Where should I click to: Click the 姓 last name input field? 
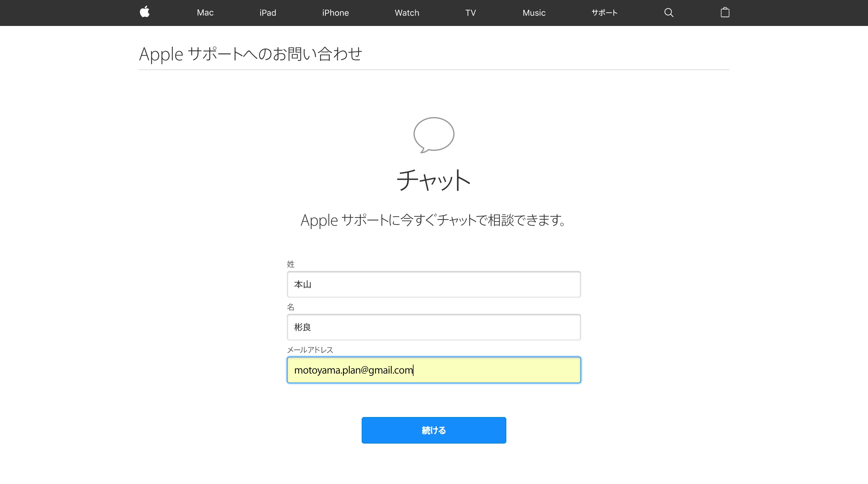[x=433, y=284]
